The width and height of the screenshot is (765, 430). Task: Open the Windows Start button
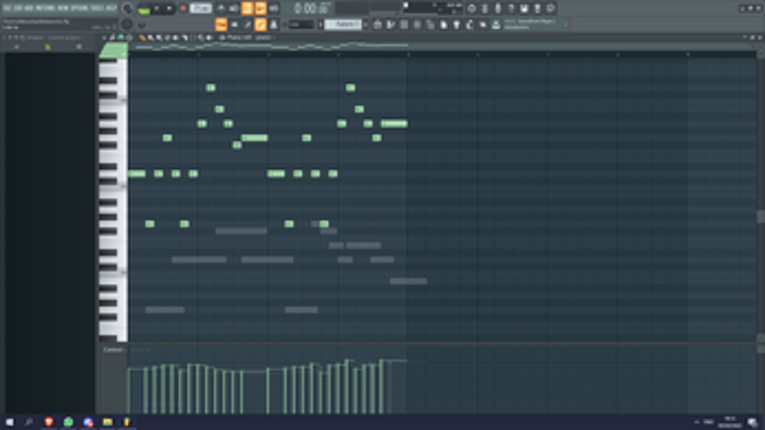(9, 422)
